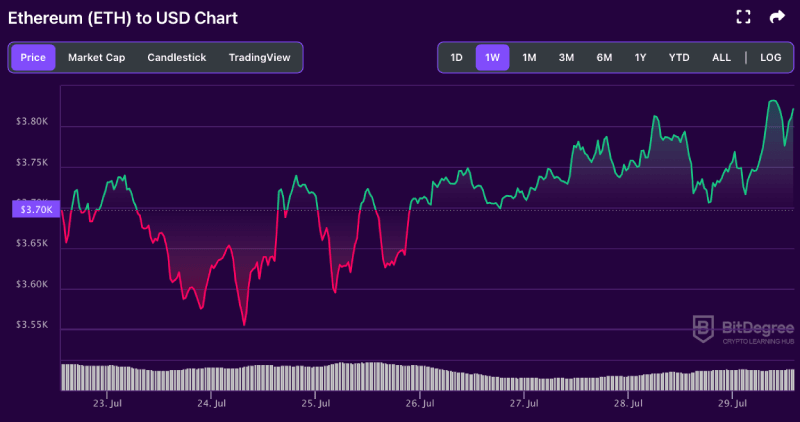
Task: Click the 23. Jul date label
Action: 107,404
